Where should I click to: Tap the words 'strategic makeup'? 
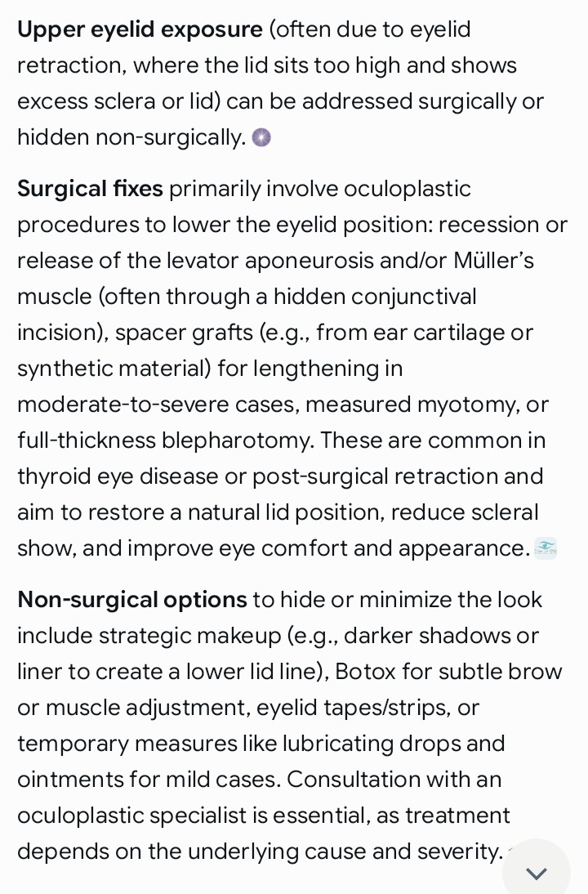pyautogui.click(x=190, y=635)
